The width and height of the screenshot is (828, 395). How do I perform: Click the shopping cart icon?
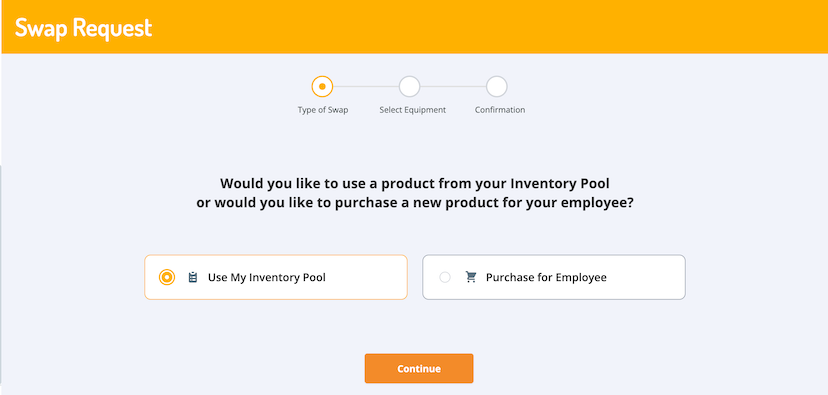click(x=471, y=277)
